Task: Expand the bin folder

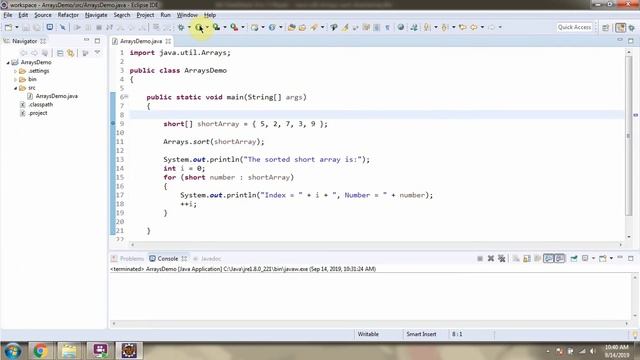Action: point(16,80)
